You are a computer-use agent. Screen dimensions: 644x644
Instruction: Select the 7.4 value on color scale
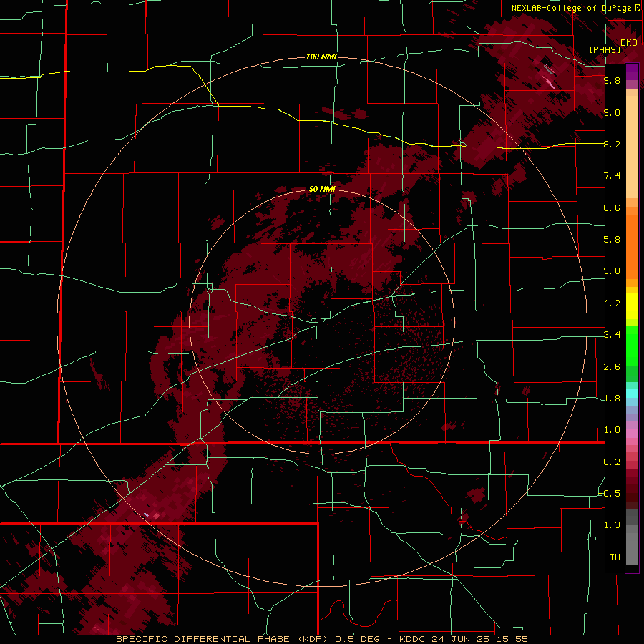pyautogui.click(x=612, y=176)
